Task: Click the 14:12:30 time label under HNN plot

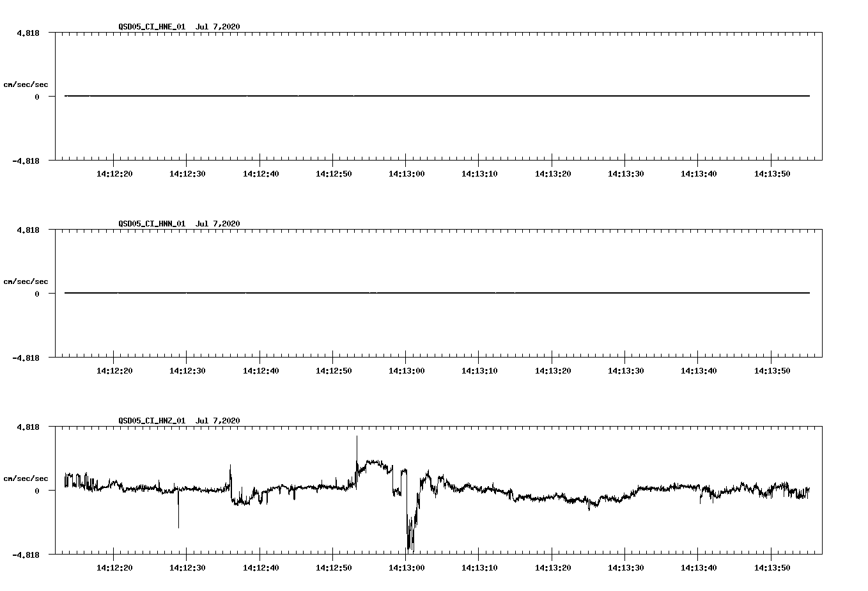Action: tap(187, 371)
